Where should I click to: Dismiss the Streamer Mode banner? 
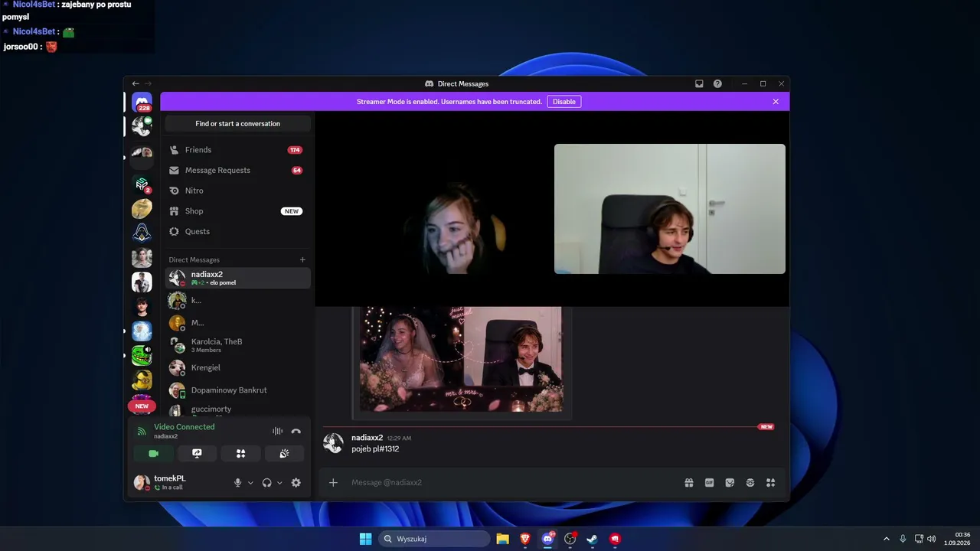click(x=776, y=102)
